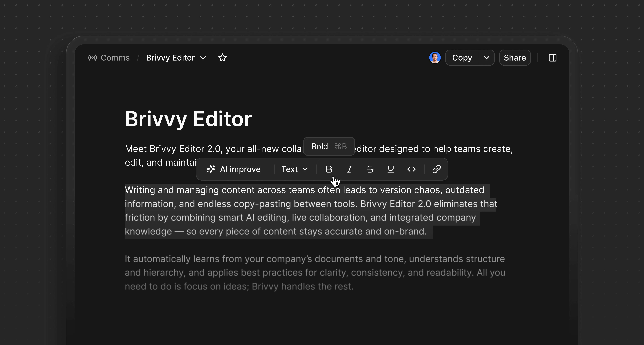Select the Italic formatting icon

(349, 169)
